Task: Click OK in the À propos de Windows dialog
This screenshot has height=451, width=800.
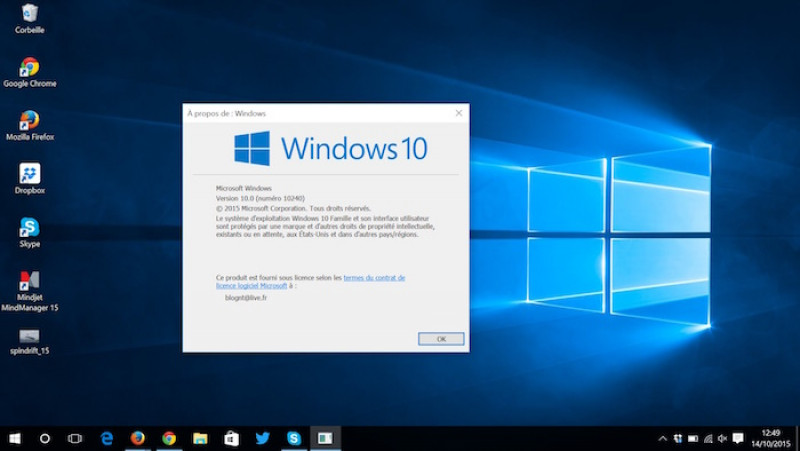Action: 441,339
